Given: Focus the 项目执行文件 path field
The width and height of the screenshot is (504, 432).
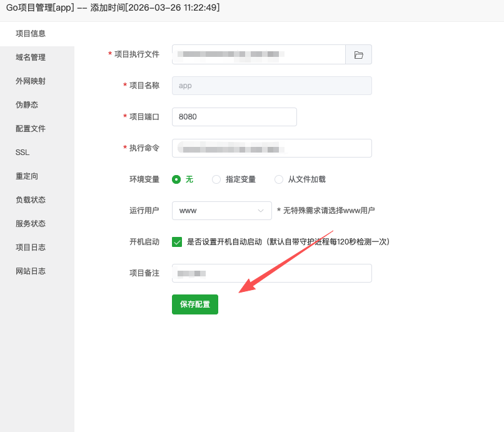Looking at the screenshot, I should coord(259,54).
